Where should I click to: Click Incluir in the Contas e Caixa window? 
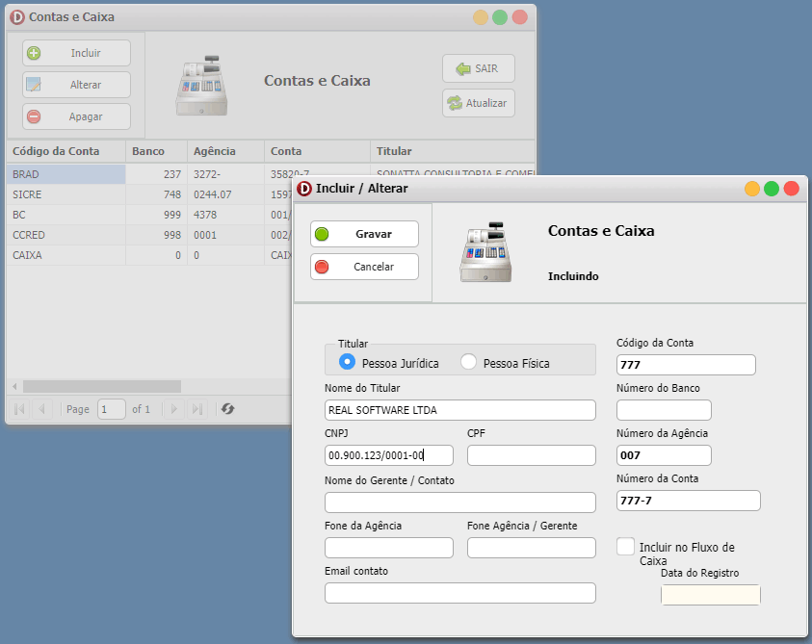click(x=76, y=53)
